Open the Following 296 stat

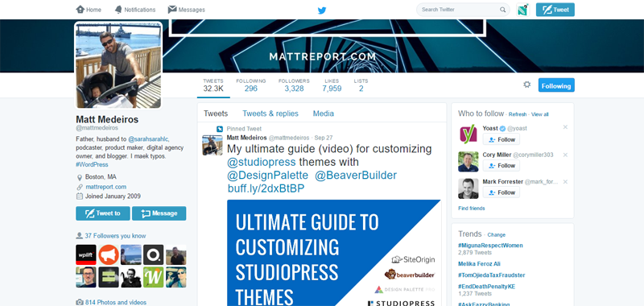coord(251,85)
